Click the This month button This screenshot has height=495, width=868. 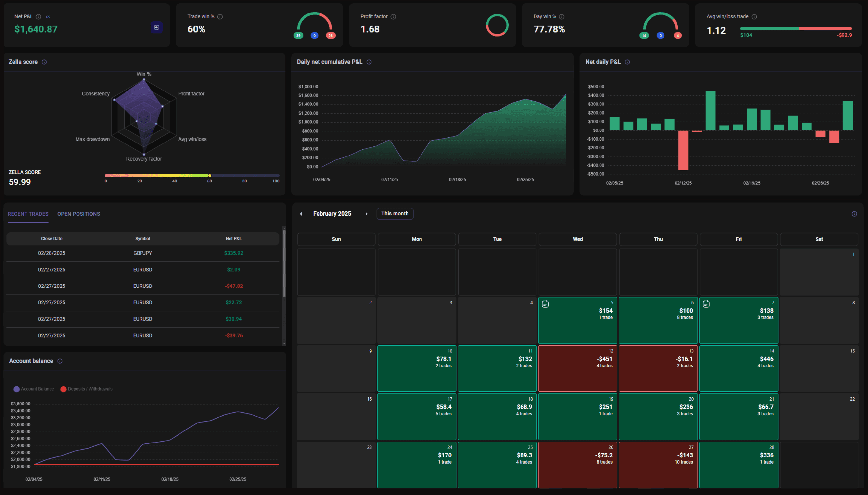click(395, 213)
